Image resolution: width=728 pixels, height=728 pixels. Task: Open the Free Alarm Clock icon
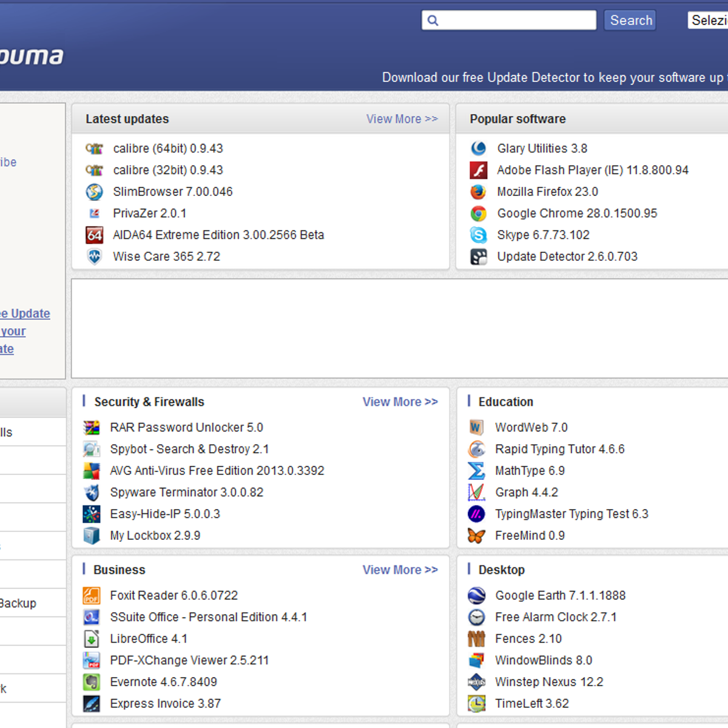[x=476, y=617]
